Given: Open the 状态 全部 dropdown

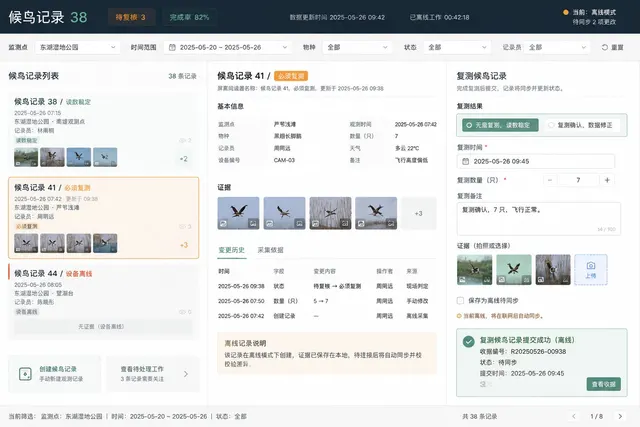Looking at the screenshot, I should (457, 47).
